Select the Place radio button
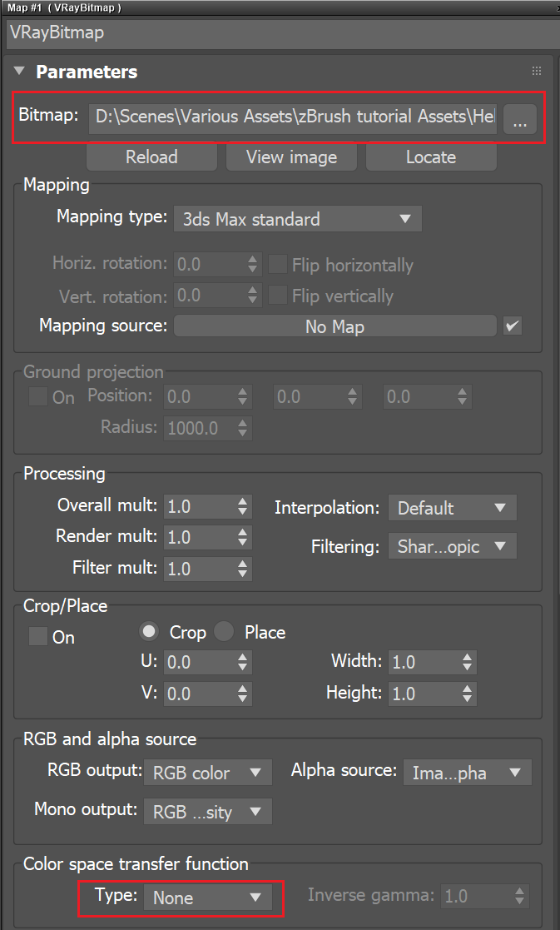 coord(223,631)
